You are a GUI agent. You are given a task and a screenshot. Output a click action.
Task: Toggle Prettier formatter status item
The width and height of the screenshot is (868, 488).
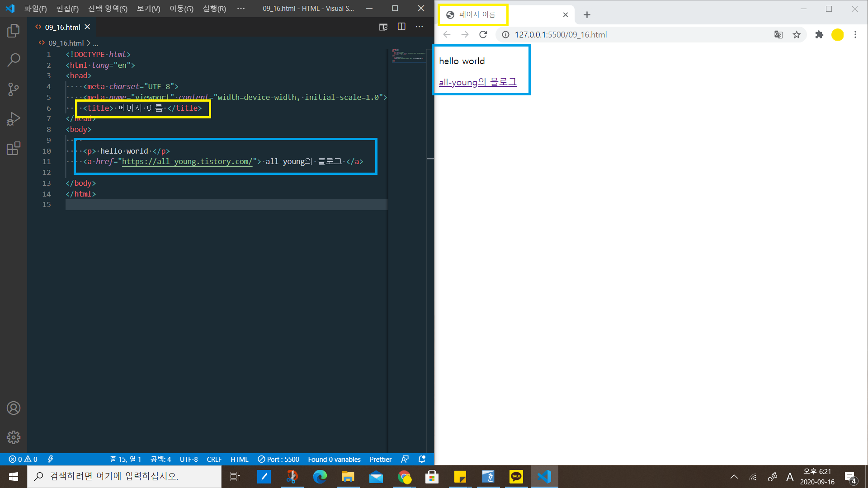coord(380,459)
